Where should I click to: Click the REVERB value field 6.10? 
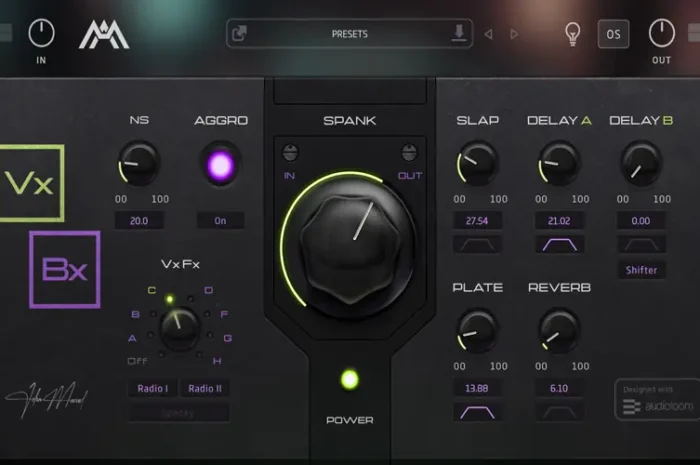click(x=559, y=388)
